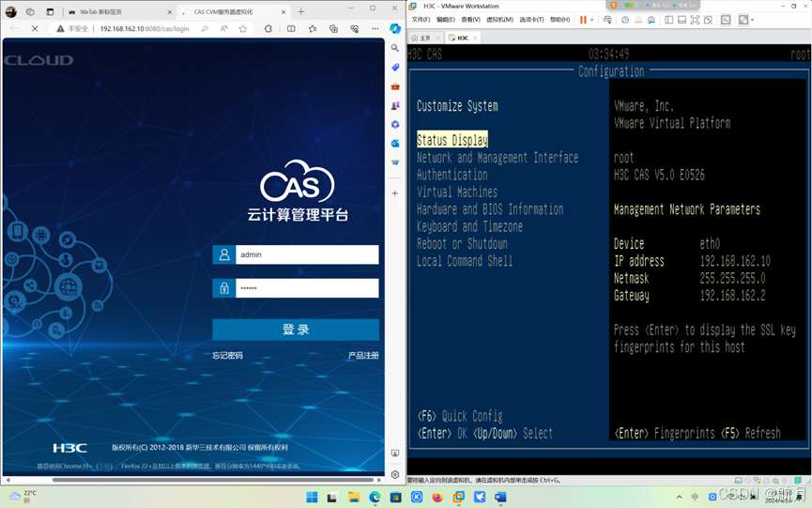Open VMware console view icon
The image size is (812, 508).
pyautogui.click(x=726, y=20)
